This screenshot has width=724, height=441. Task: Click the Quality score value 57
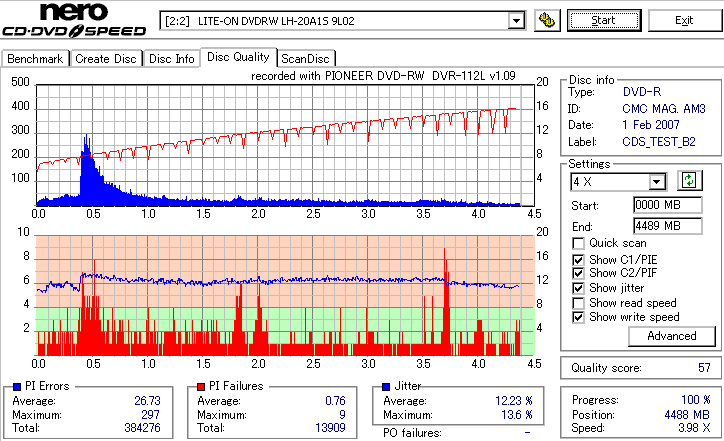click(704, 368)
